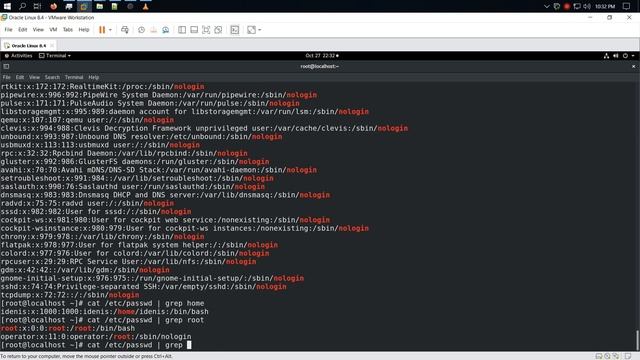This screenshot has height=360, width=640.
Task: Open the snapshot manager icon
Action: [165, 30]
